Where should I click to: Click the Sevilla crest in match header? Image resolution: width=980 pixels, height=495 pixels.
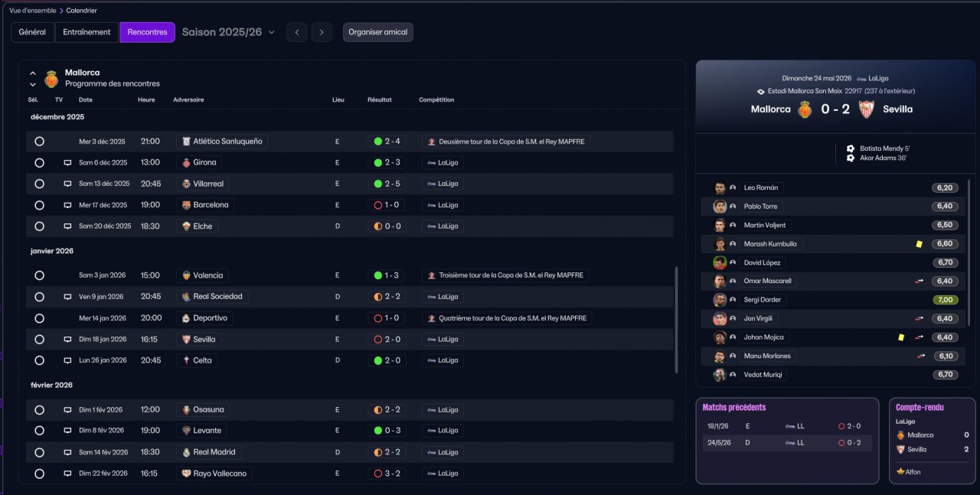coord(867,109)
